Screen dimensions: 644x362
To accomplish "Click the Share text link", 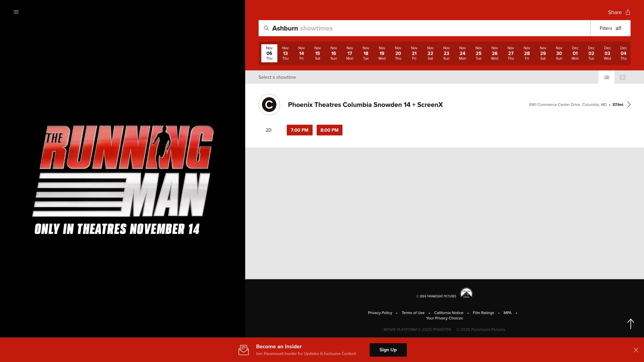I will point(615,12).
